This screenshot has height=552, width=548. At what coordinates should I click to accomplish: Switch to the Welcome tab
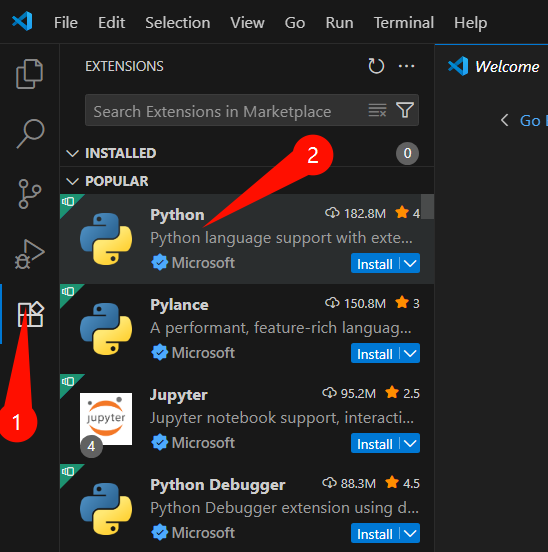tap(493, 66)
